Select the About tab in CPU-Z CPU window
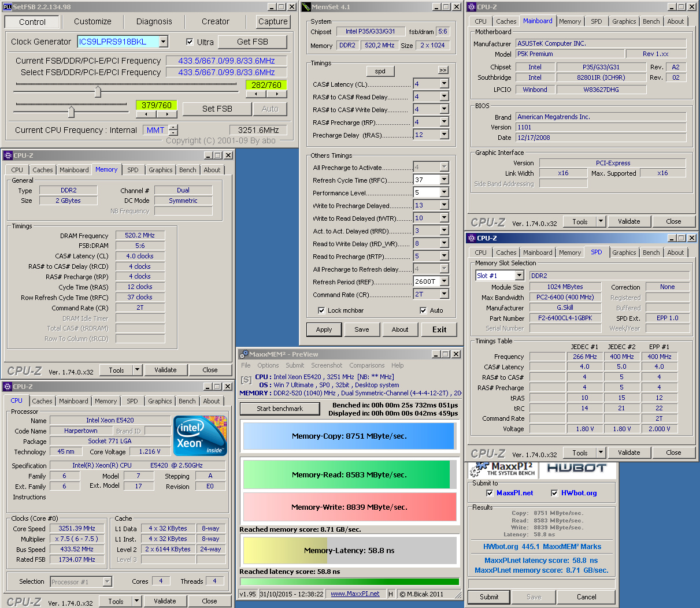 tap(212, 401)
